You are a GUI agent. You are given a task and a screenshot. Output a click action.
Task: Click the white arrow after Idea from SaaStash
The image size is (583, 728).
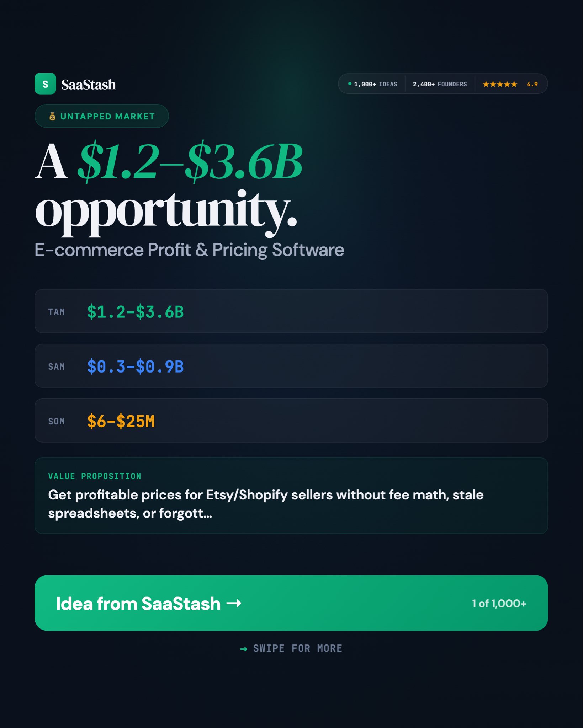[x=234, y=603]
